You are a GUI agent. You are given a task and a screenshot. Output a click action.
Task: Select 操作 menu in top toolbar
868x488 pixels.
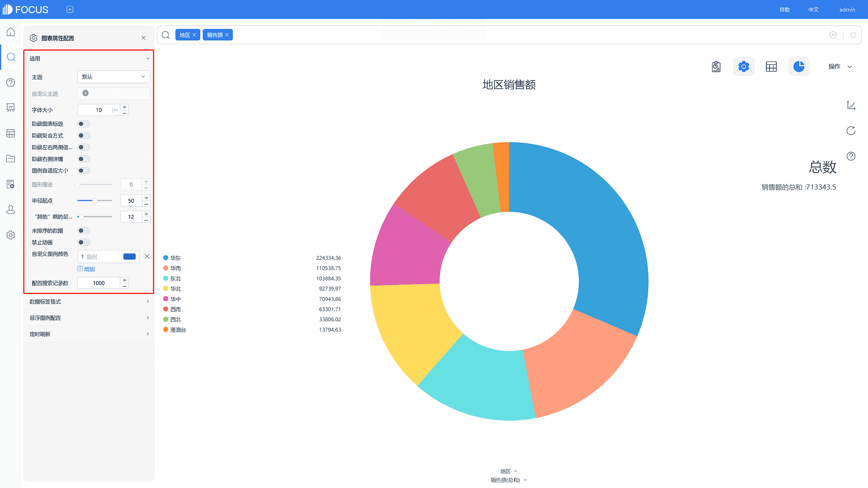click(x=839, y=66)
